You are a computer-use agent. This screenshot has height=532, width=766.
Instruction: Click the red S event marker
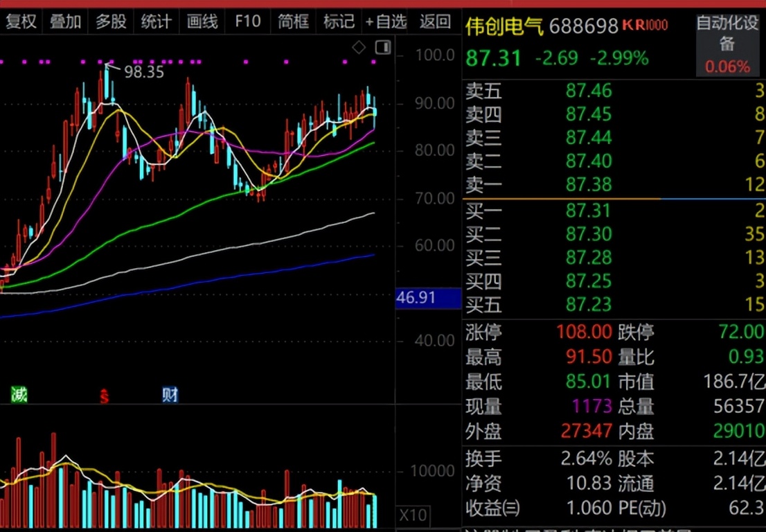pyautogui.click(x=105, y=396)
